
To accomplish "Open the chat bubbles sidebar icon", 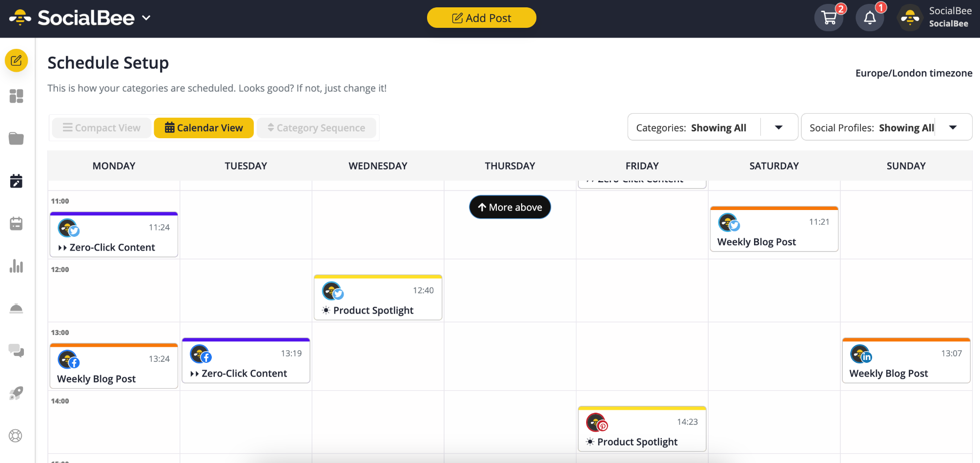I will pyautogui.click(x=16, y=351).
